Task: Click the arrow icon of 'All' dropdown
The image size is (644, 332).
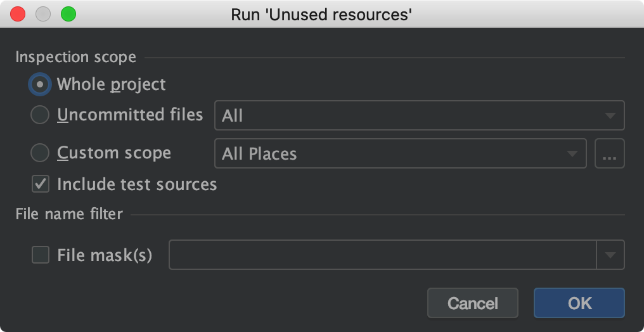Action: 610,116
